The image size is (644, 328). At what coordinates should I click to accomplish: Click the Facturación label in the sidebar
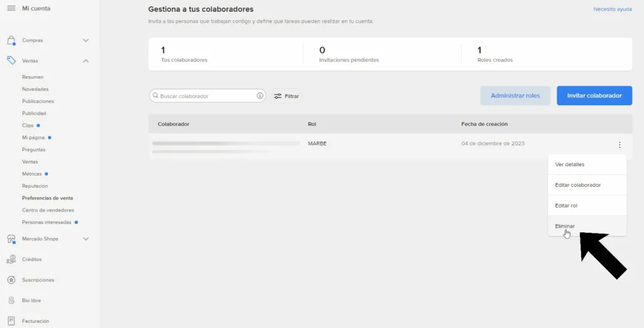point(35,321)
